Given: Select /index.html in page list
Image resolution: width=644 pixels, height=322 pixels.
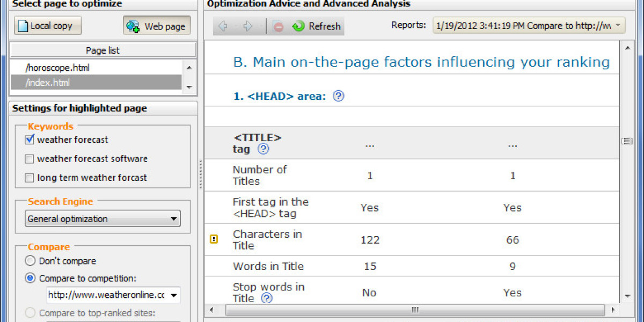Looking at the screenshot, I should 47,83.
